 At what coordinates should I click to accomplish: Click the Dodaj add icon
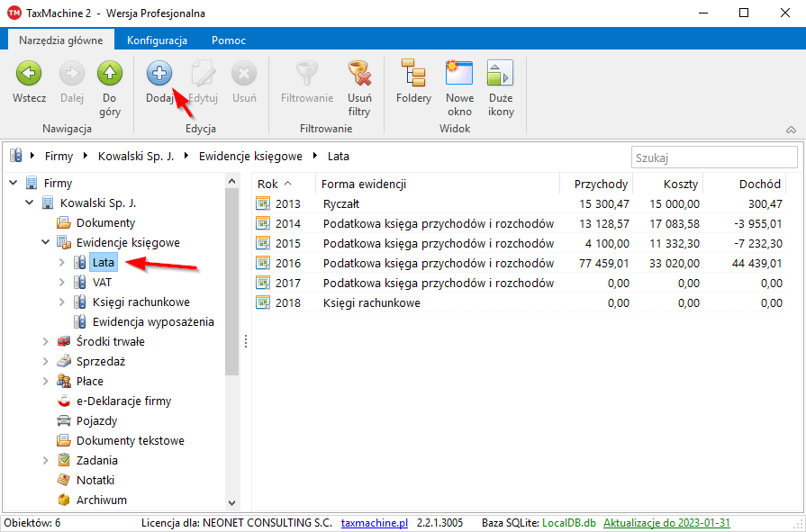pos(159,74)
